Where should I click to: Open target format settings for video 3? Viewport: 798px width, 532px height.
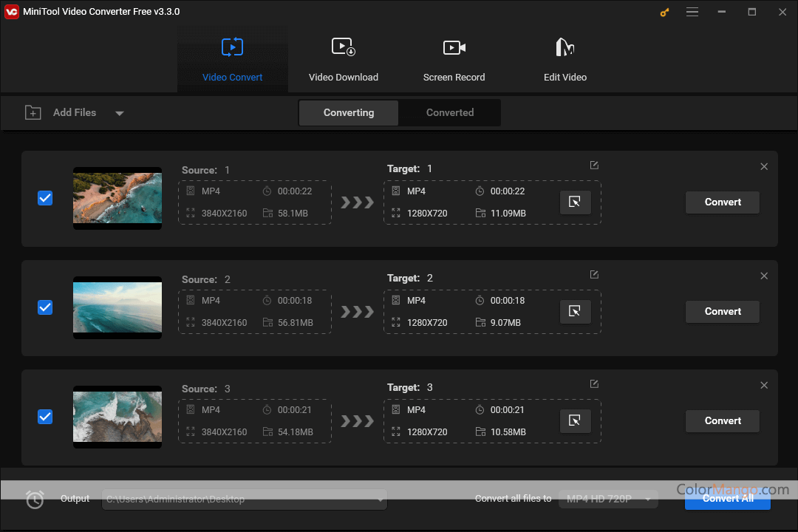click(575, 421)
